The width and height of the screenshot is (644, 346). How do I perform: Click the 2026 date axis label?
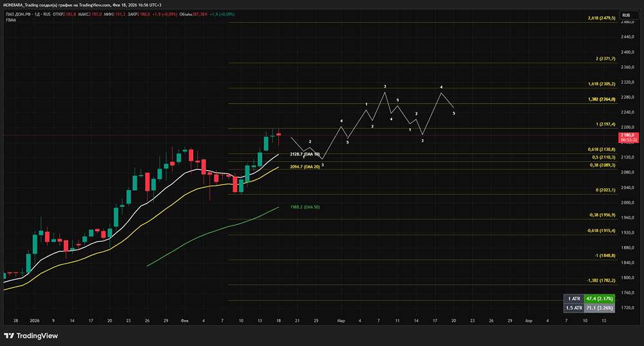pyautogui.click(x=35, y=321)
